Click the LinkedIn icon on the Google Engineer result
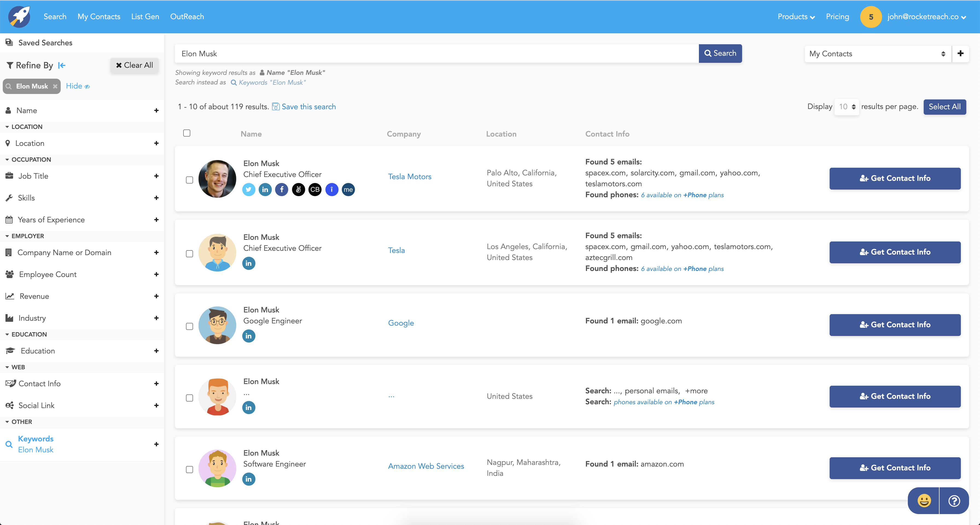The height and width of the screenshot is (525, 980). click(x=249, y=336)
